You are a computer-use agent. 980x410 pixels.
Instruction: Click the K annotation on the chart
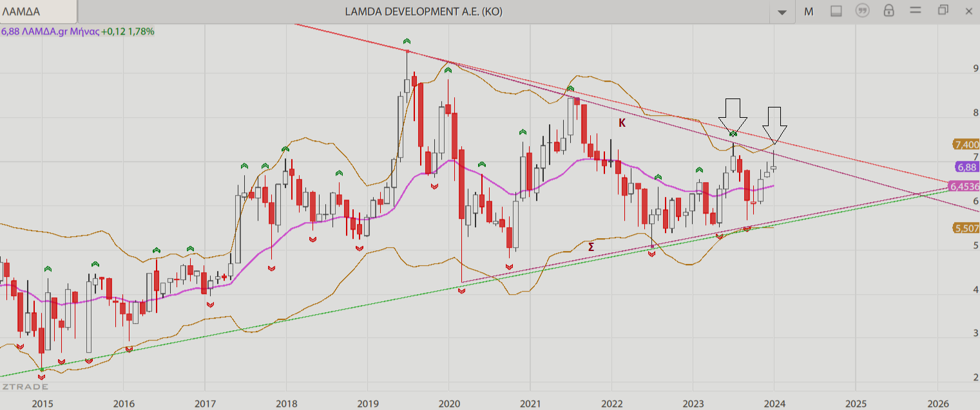(622, 122)
